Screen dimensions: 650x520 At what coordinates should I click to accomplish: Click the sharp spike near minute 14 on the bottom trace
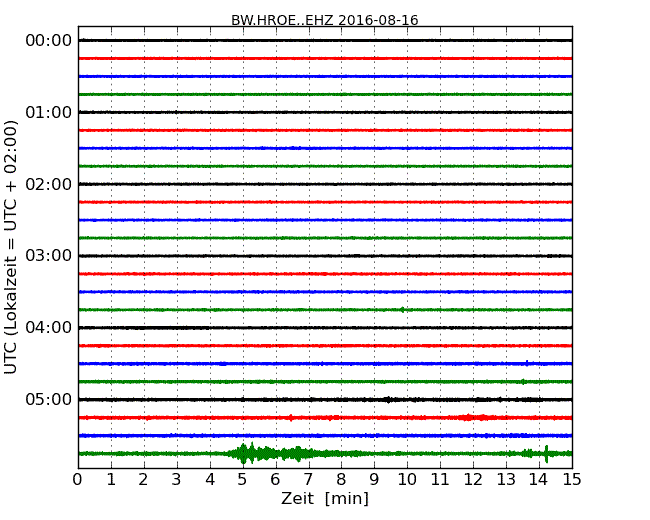(546, 454)
